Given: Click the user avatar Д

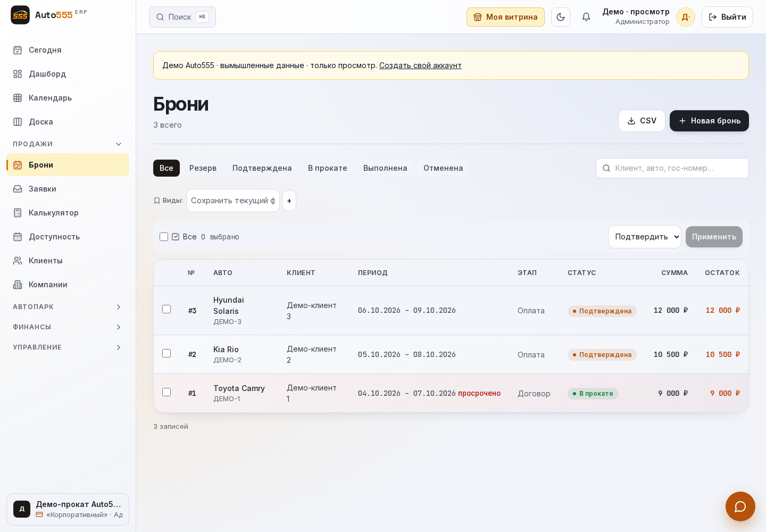Looking at the screenshot, I should (x=686, y=17).
